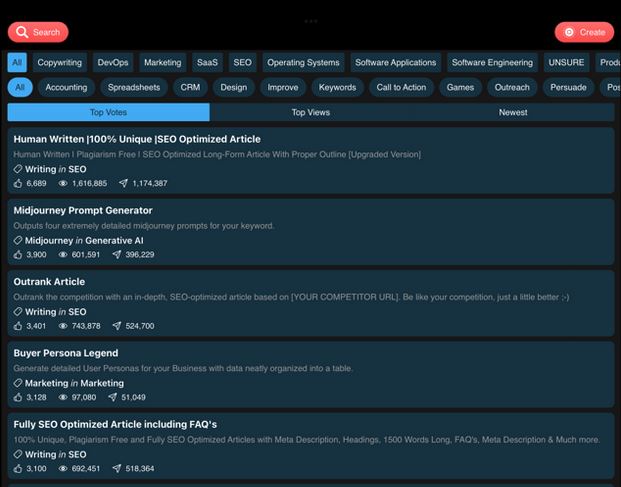621x487 pixels.
Task: Click the '51,049' usage count
Action: coord(133,397)
